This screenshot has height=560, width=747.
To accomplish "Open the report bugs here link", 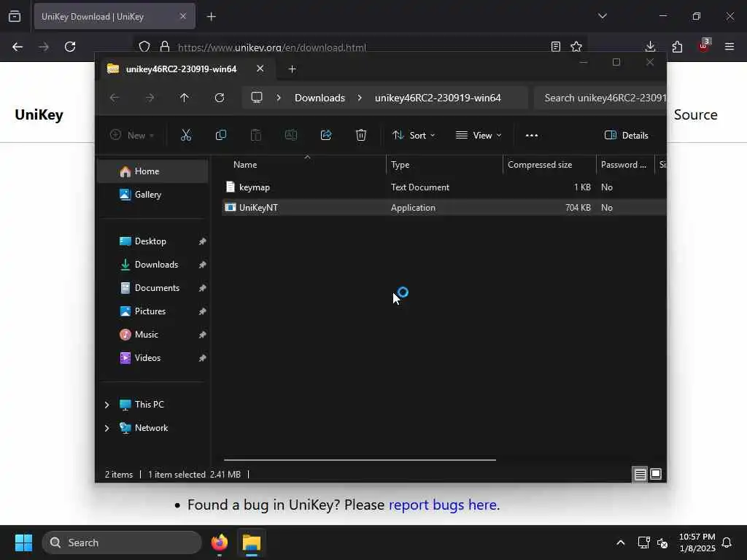I will click(x=443, y=505).
